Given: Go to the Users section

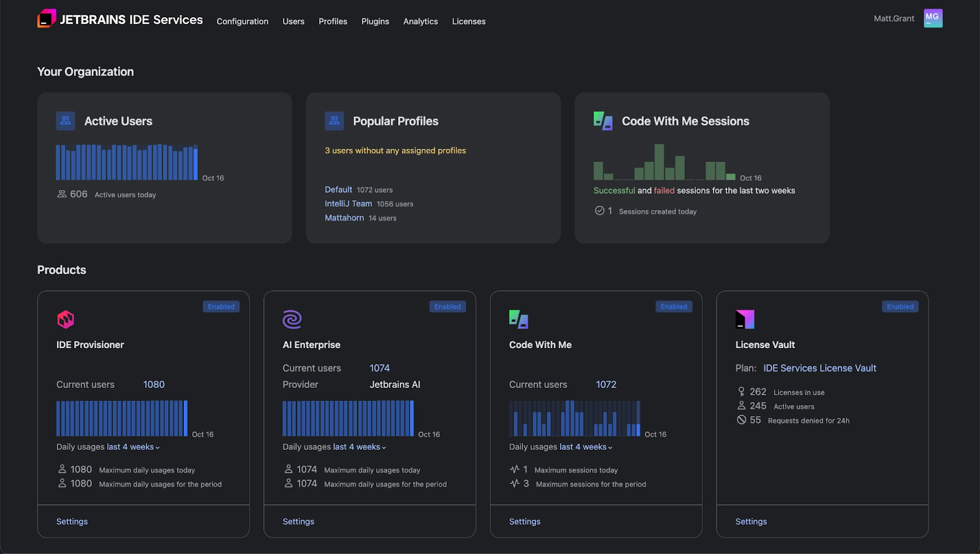Looking at the screenshot, I should pyautogui.click(x=293, y=21).
